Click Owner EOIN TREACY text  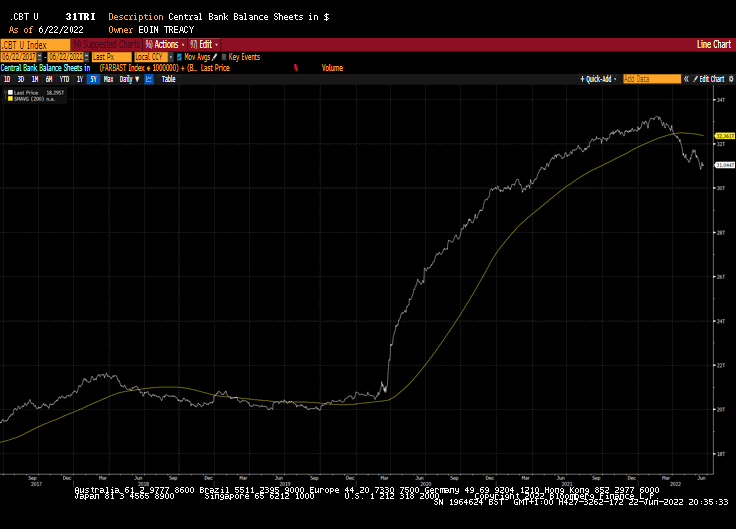click(x=151, y=30)
